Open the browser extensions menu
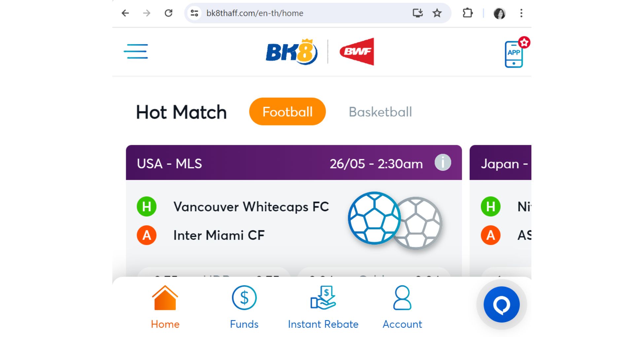This screenshot has width=644, height=337. pyautogui.click(x=468, y=13)
